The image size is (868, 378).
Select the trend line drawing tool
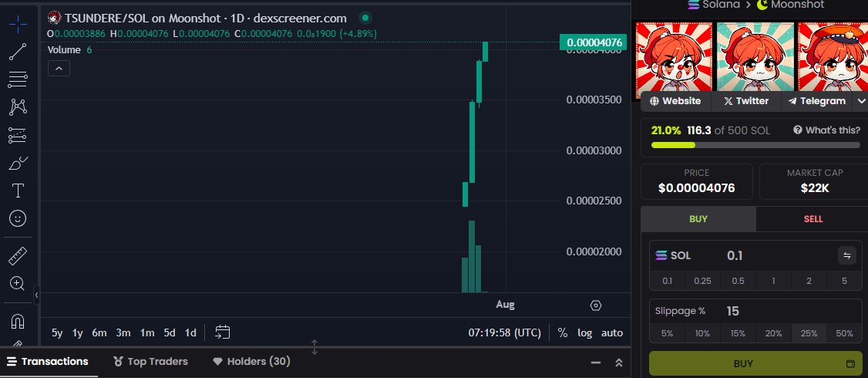[18, 52]
